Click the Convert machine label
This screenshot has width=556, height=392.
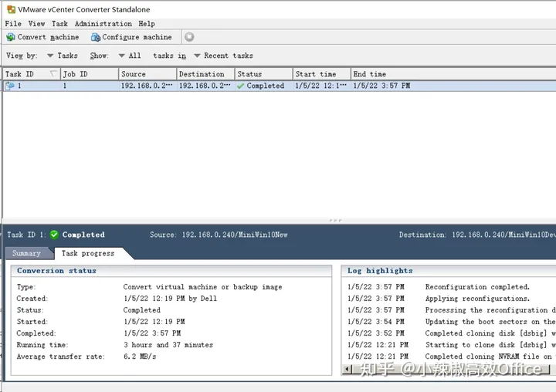48,37
